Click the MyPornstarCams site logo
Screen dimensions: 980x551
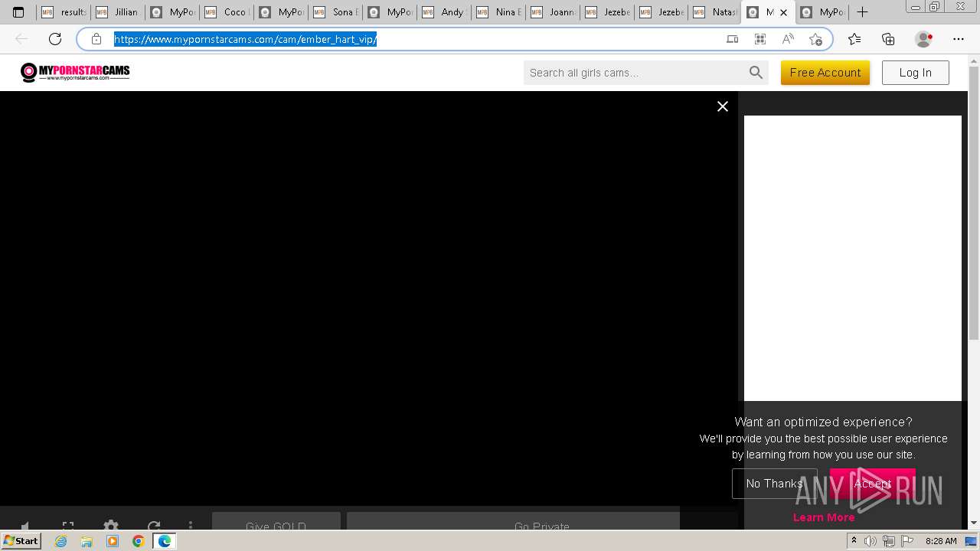tap(75, 73)
